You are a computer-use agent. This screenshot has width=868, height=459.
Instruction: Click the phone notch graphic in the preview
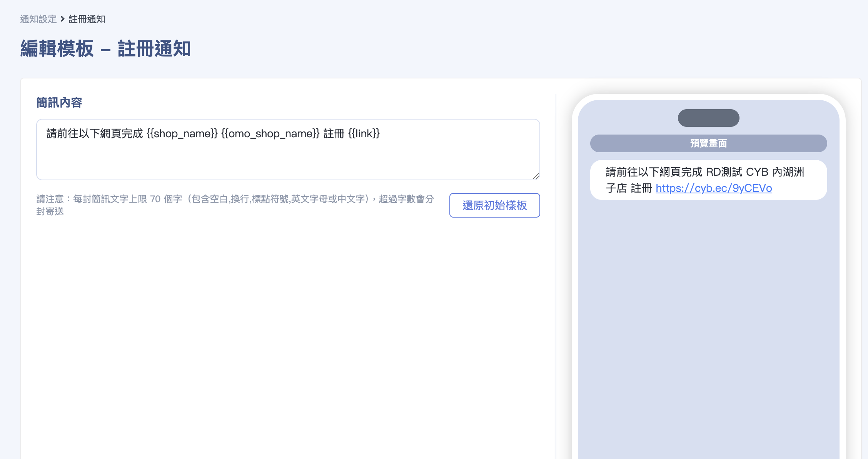tap(708, 118)
